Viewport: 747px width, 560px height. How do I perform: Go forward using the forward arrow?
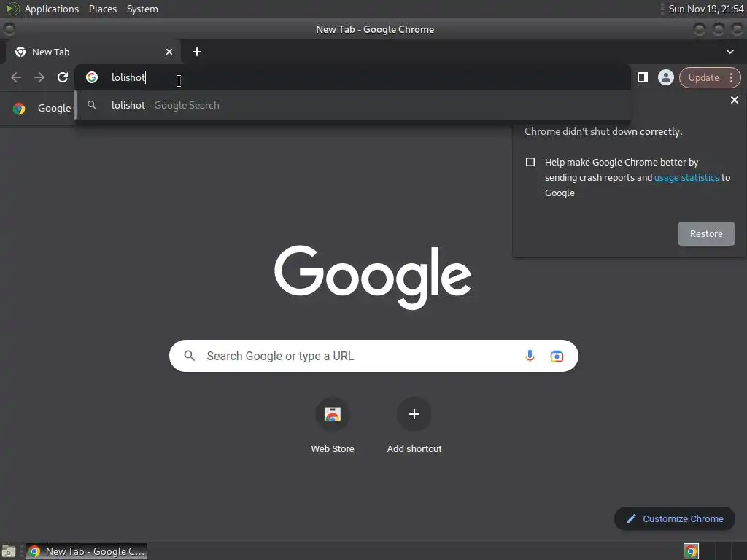pyautogui.click(x=39, y=77)
